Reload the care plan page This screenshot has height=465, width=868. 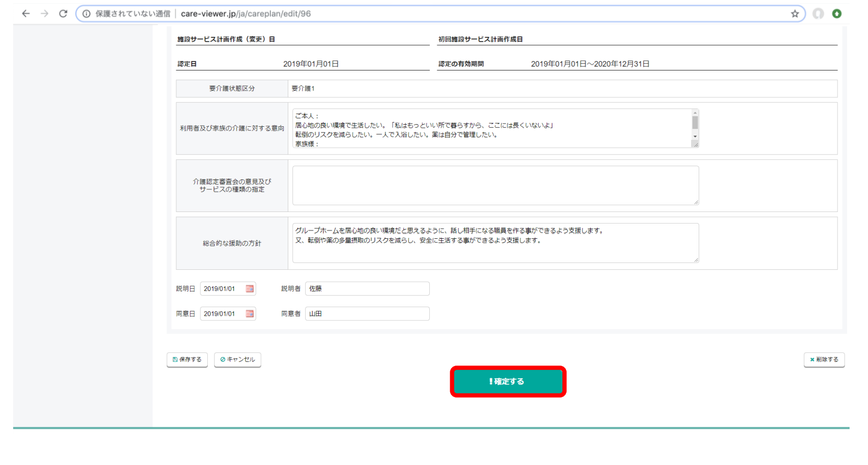[x=63, y=14]
